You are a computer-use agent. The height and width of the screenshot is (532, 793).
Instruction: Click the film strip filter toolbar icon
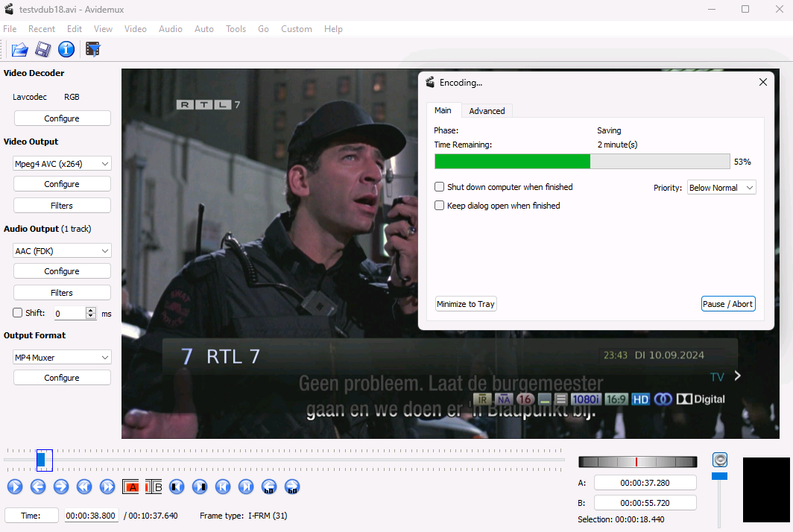click(x=92, y=50)
